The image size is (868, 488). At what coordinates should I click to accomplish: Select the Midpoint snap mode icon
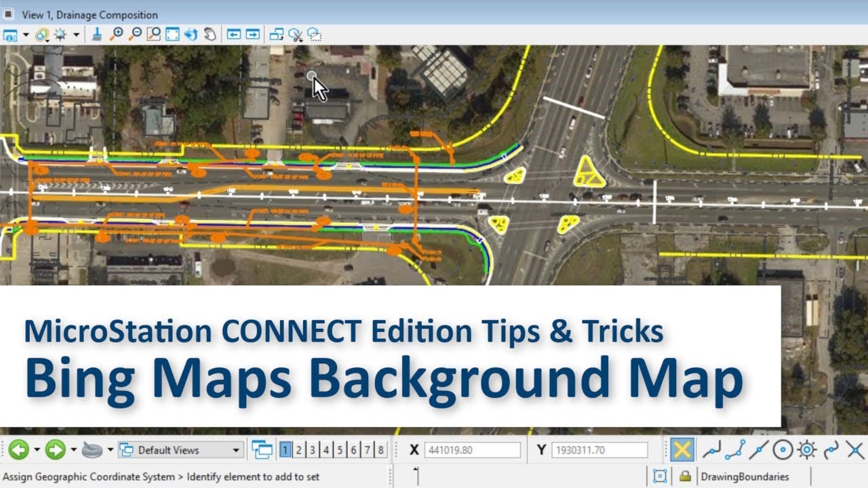tap(759, 449)
